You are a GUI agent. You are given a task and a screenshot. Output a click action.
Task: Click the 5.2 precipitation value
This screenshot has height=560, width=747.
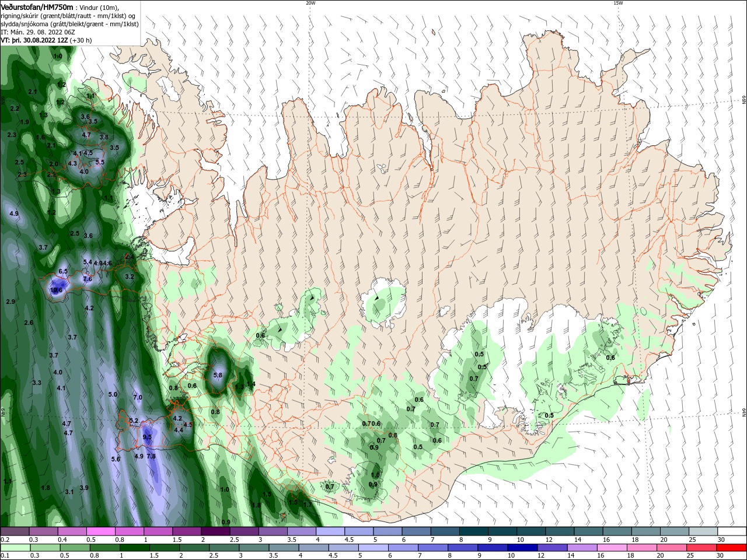pyautogui.click(x=134, y=421)
